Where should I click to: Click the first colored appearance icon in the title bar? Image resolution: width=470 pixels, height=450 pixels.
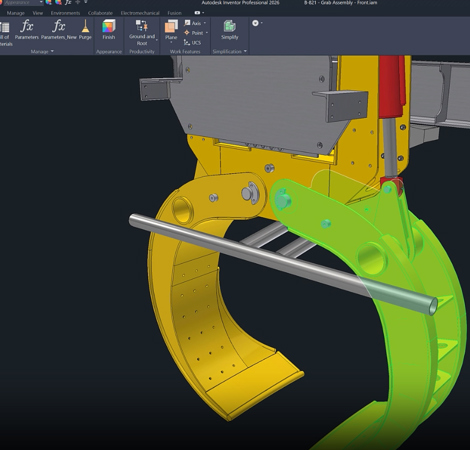click(49, 2)
